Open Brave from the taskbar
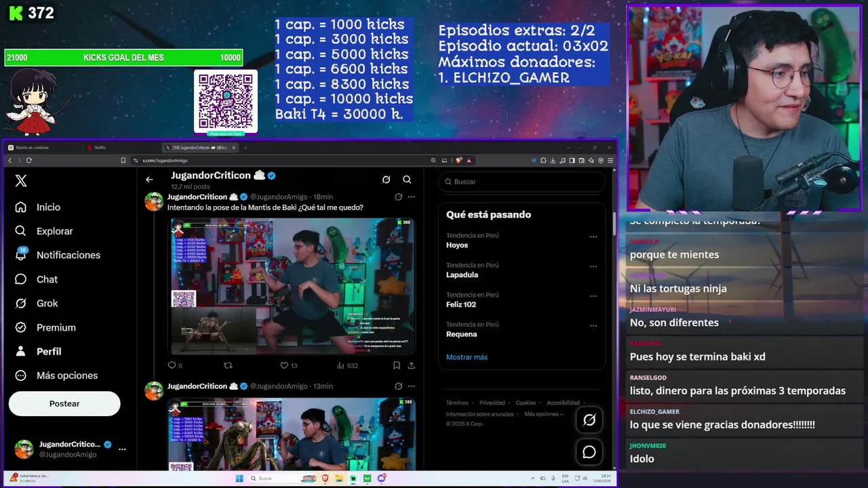Image resolution: width=868 pixels, height=488 pixels. pos(325,479)
